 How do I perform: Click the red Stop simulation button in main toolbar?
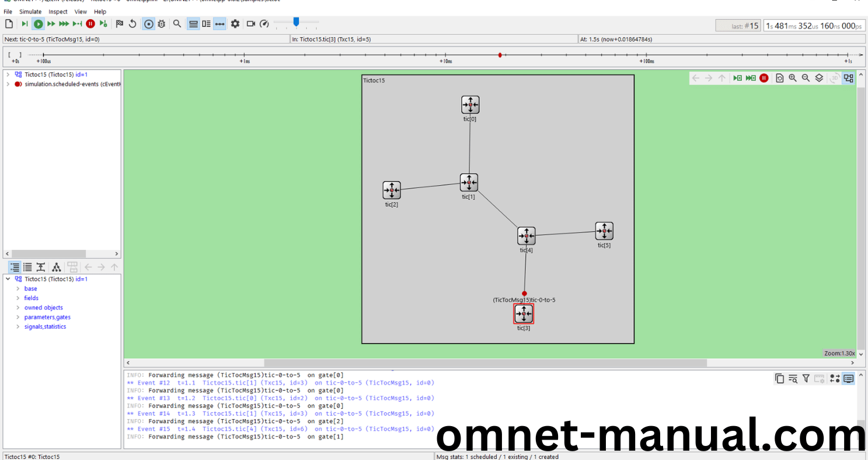pos(90,24)
